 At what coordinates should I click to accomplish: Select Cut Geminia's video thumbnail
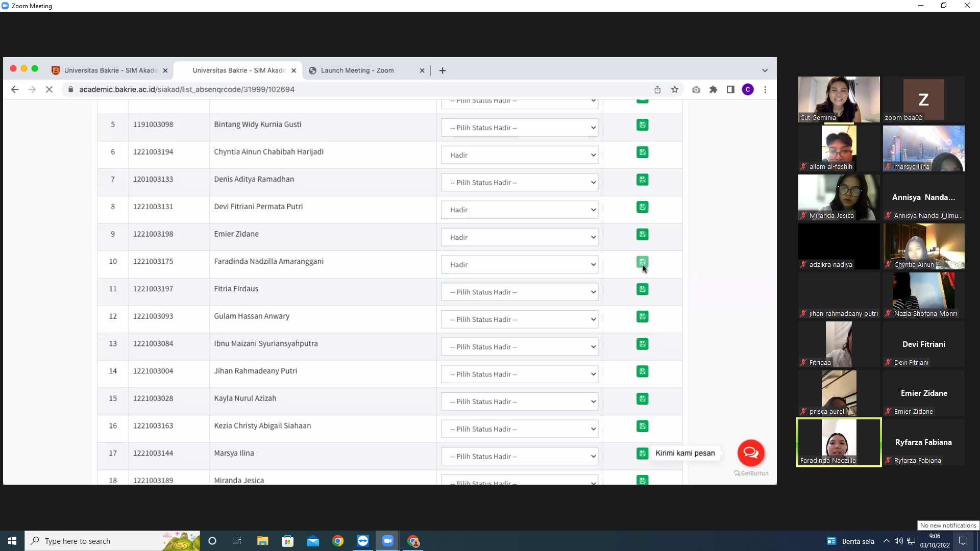click(x=839, y=99)
